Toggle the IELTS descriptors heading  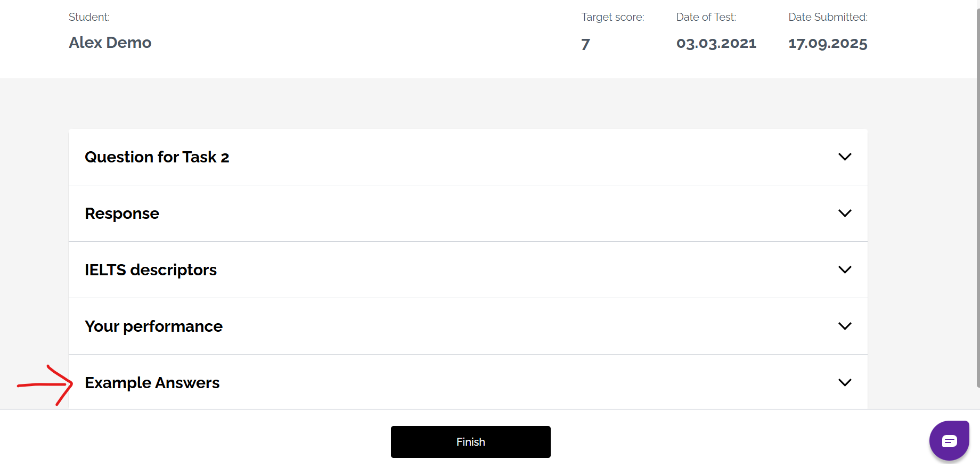click(151, 270)
